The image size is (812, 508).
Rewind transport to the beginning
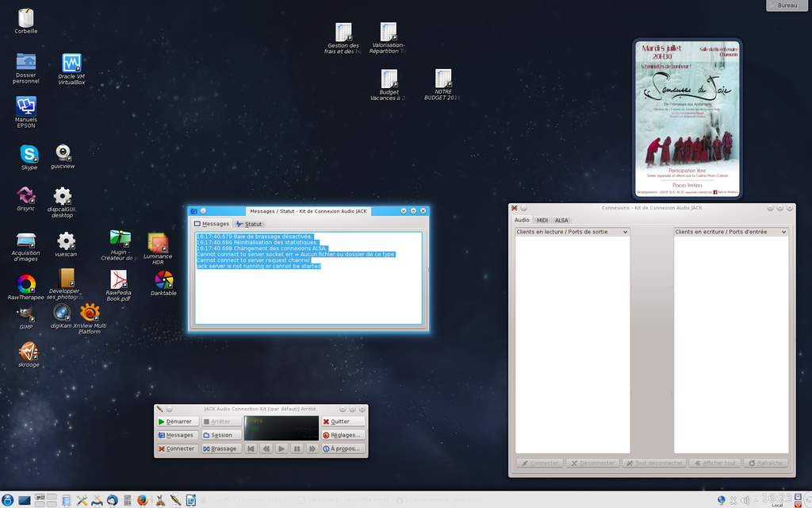pos(251,448)
